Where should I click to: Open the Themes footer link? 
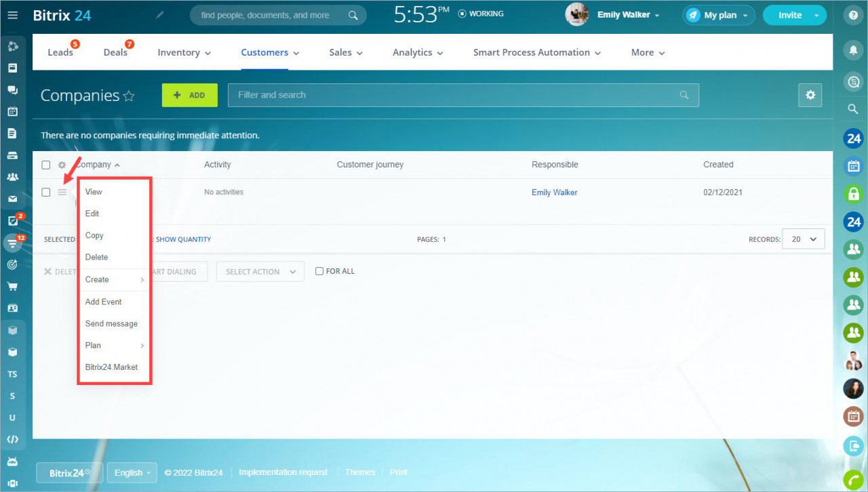click(x=360, y=472)
